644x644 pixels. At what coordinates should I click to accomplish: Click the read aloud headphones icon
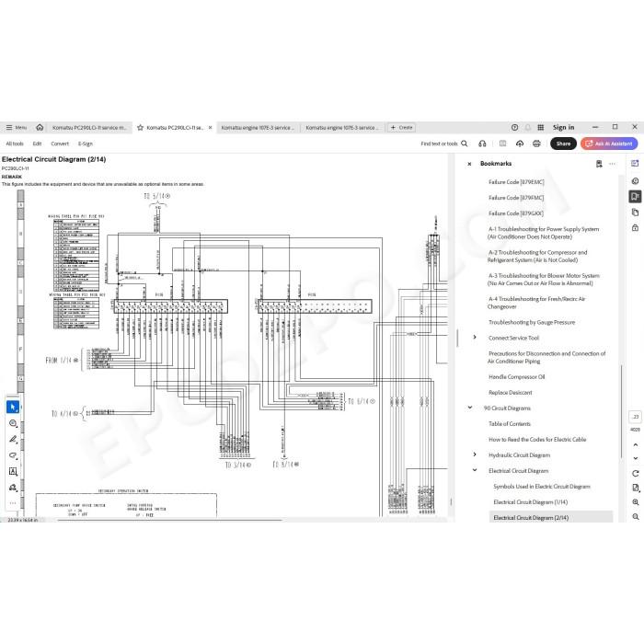(482, 144)
